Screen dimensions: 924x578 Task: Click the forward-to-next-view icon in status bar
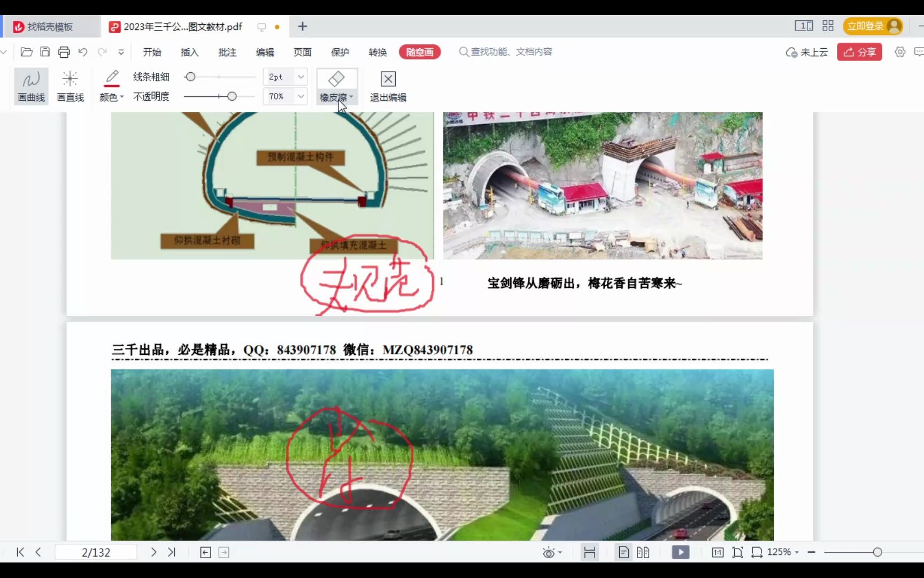(x=224, y=552)
